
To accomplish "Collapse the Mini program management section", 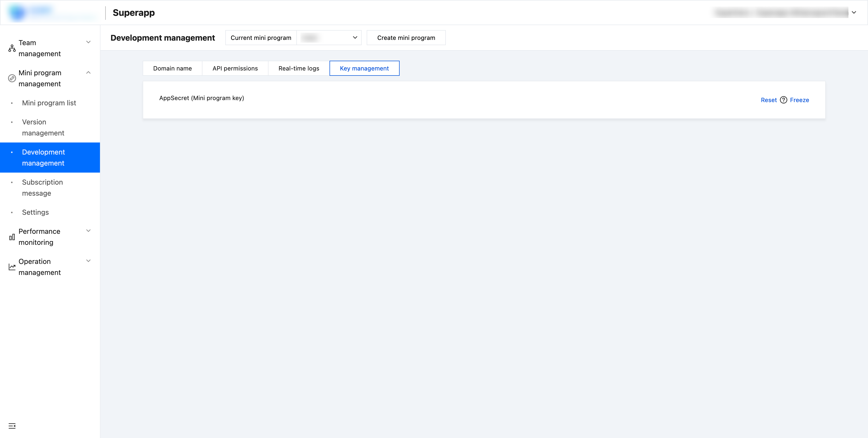I will click(x=88, y=72).
